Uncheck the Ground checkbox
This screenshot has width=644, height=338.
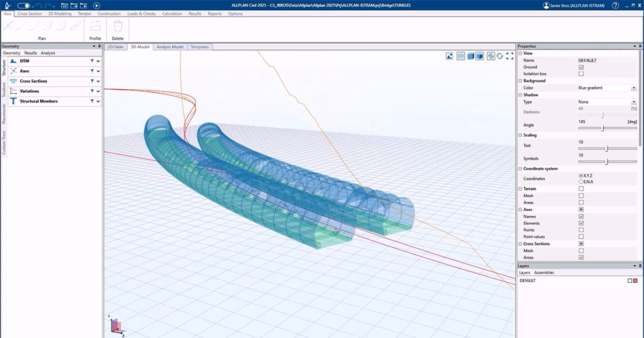581,67
